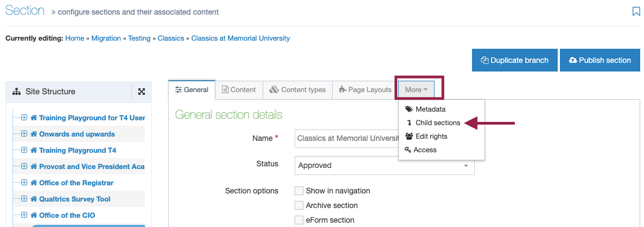Click the Site Structure expand arrows icon

(141, 92)
